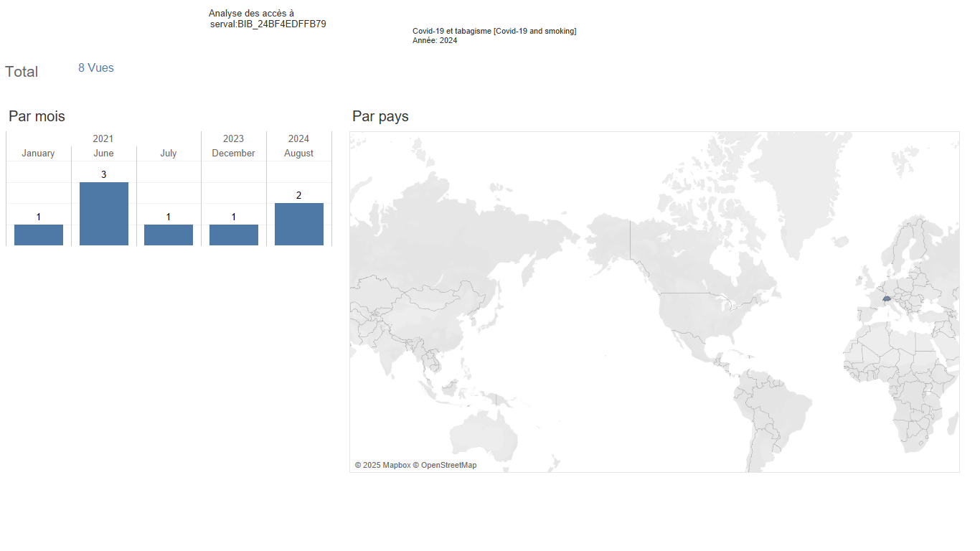Screen dimensions: 980x551
Task: Click the 2023 year header
Action: (233, 138)
